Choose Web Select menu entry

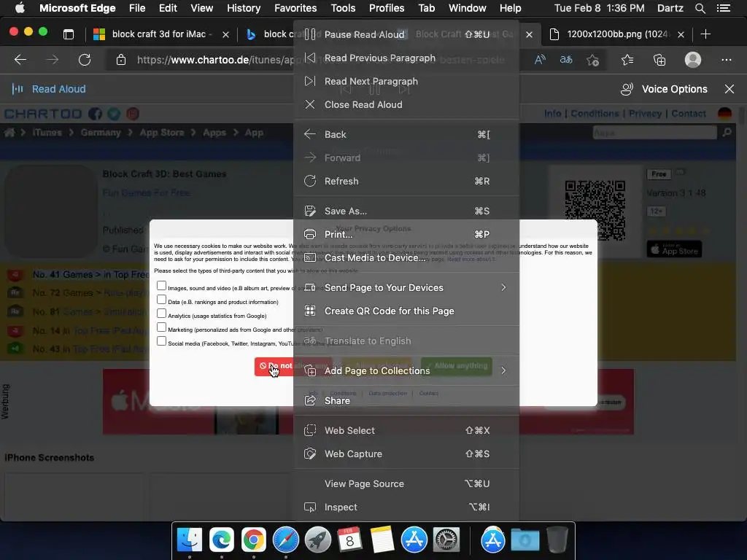pos(406,430)
